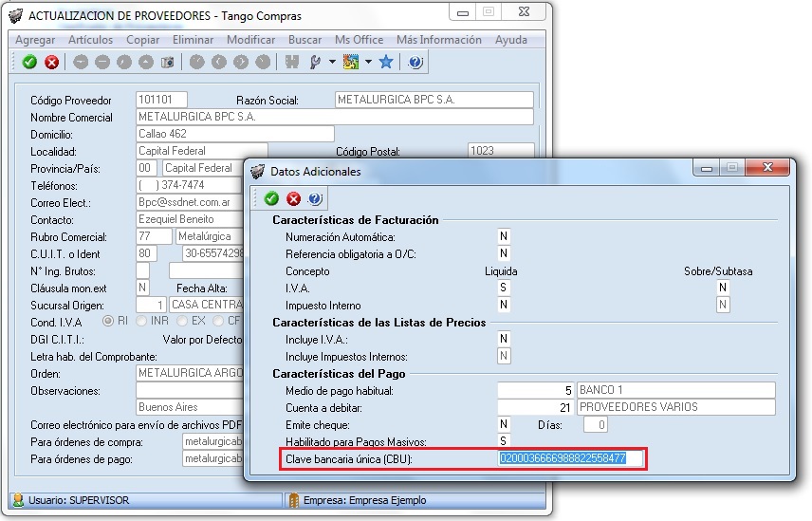Open the Copiar menu
The image size is (812, 521).
click(143, 40)
